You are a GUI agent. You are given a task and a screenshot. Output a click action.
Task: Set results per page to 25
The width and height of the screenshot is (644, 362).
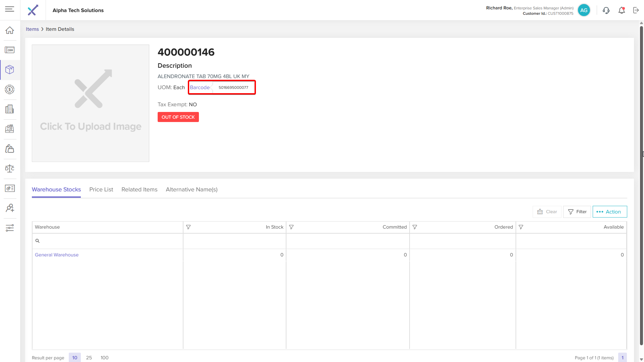[89, 358]
